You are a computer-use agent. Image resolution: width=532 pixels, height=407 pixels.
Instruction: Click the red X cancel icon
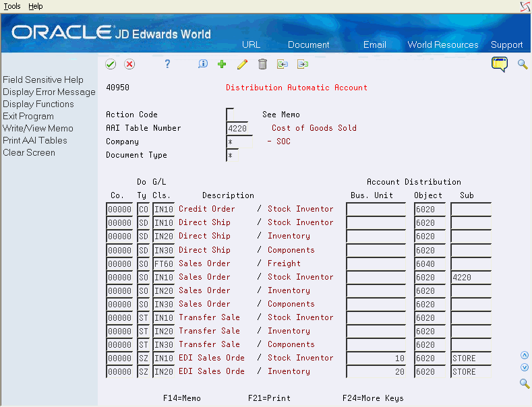pyautogui.click(x=129, y=64)
